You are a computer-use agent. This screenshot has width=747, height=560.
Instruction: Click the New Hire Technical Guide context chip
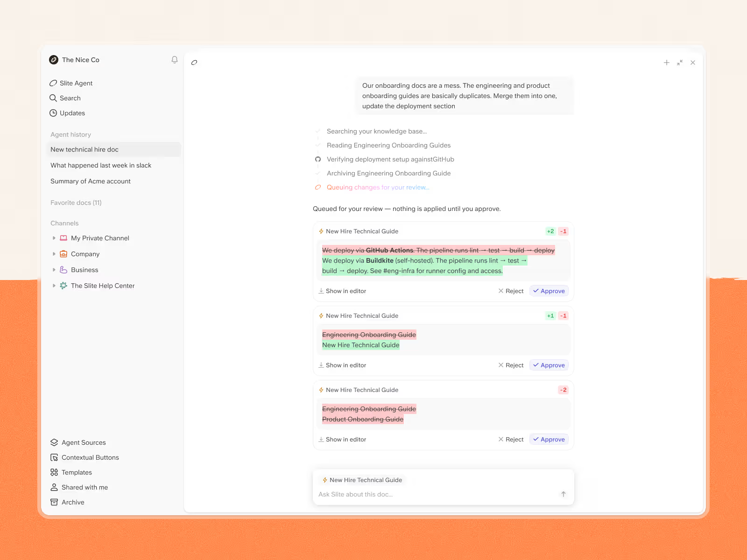[x=362, y=480]
